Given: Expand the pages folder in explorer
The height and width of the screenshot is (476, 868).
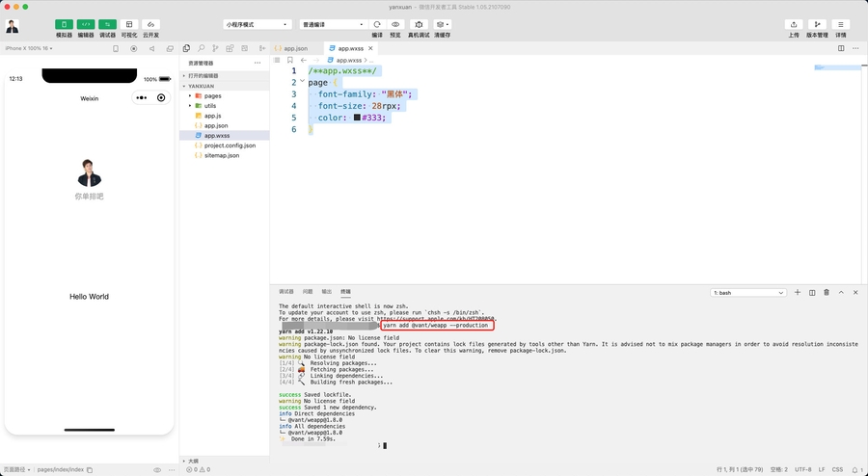Looking at the screenshot, I should coord(212,96).
